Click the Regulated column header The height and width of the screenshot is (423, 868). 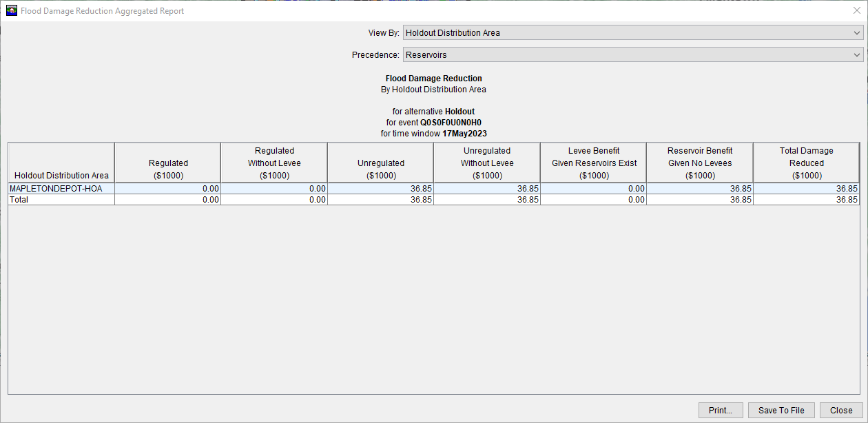(167, 162)
